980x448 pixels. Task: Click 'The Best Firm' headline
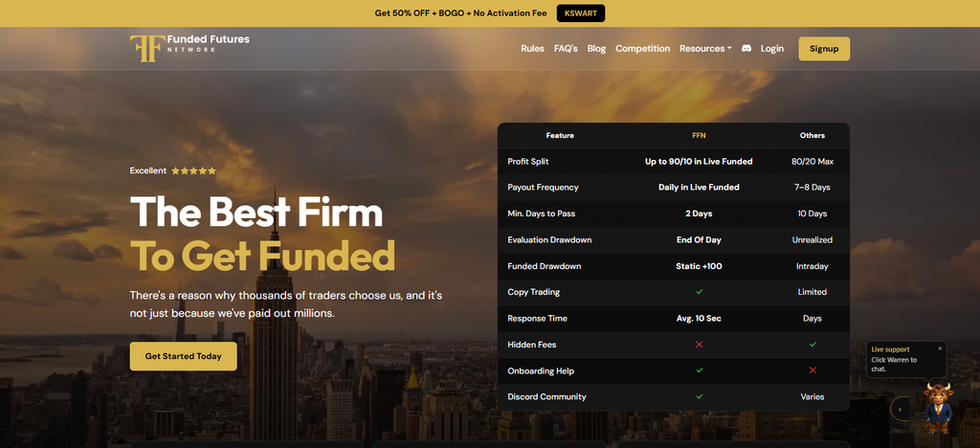pyautogui.click(x=256, y=213)
